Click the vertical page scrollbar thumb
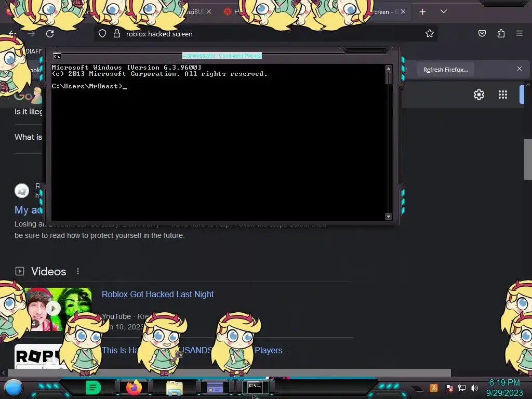Image resolution: width=532 pixels, height=399 pixels. point(528,159)
